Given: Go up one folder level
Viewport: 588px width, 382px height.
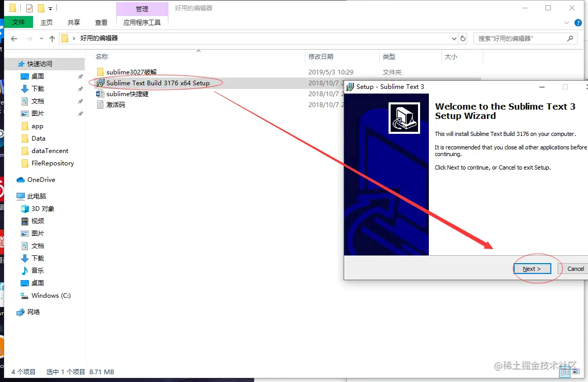Looking at the screenshot, I should coord(52,38).
